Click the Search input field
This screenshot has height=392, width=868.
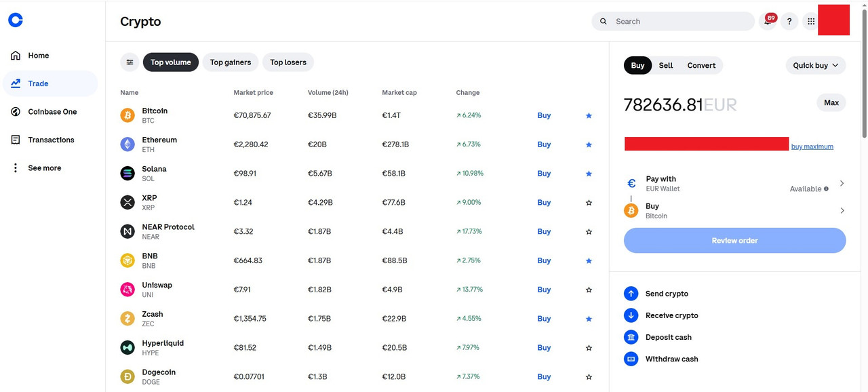click(x=673, y=22)
